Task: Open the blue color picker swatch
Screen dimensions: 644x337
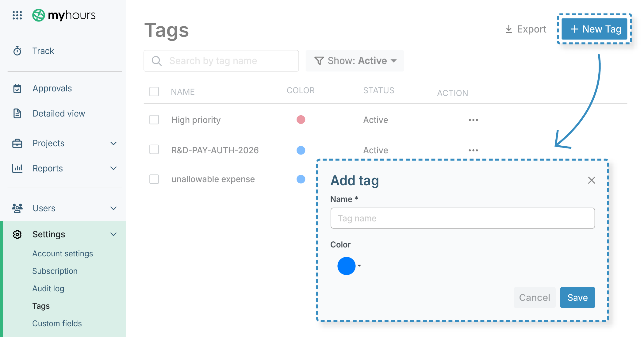Action: (347, 266)
